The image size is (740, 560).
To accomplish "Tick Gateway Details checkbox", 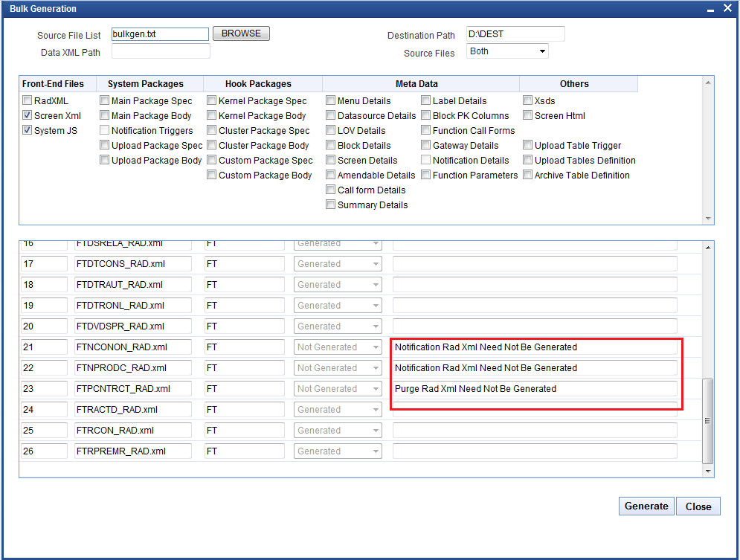I will coord(426,145).
